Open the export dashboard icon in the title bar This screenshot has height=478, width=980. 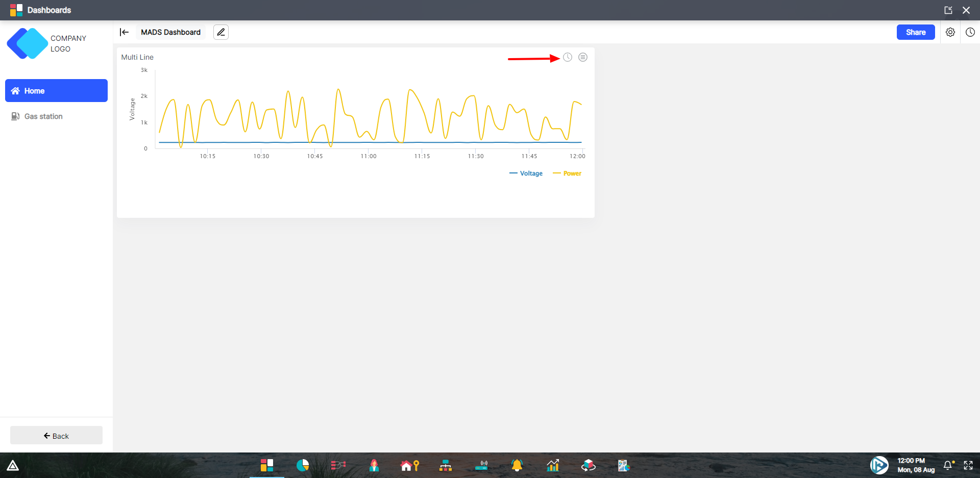(x=948, y=10)
